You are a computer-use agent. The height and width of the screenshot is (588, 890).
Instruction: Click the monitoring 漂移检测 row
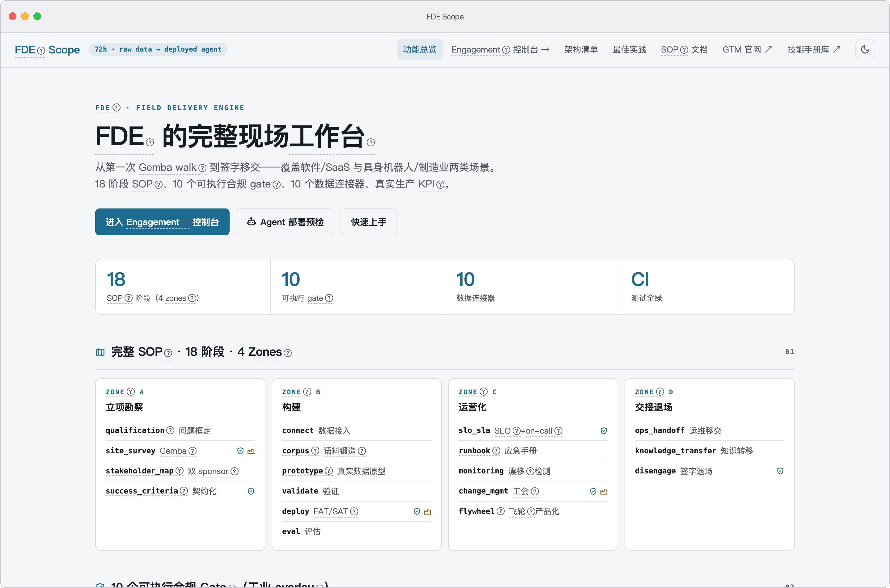[533, 471]
